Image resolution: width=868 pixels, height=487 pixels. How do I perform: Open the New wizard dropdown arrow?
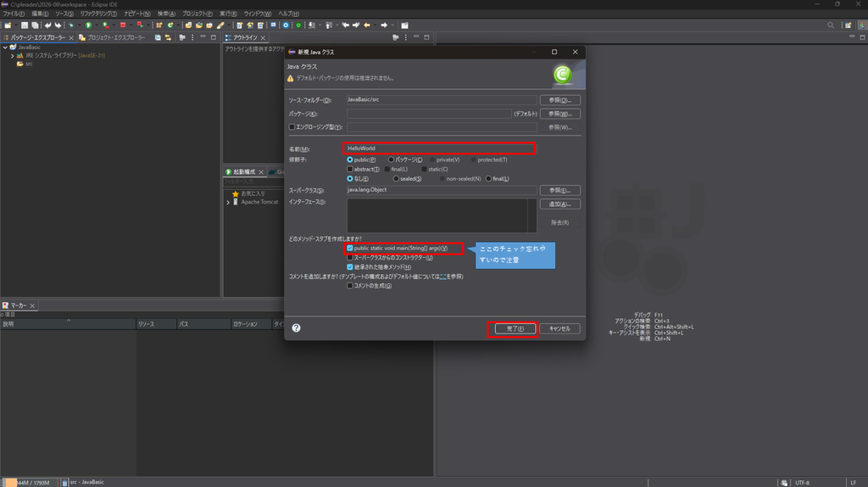[15, 25]
